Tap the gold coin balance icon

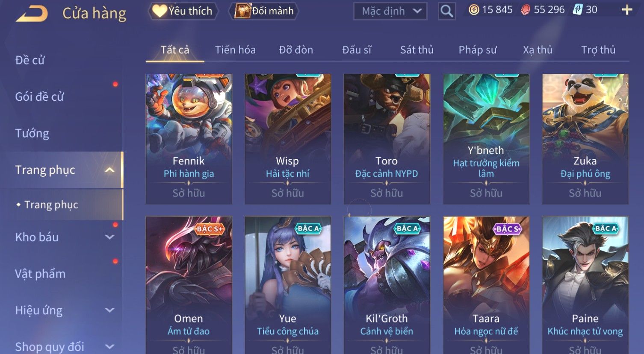click(474, 10)
